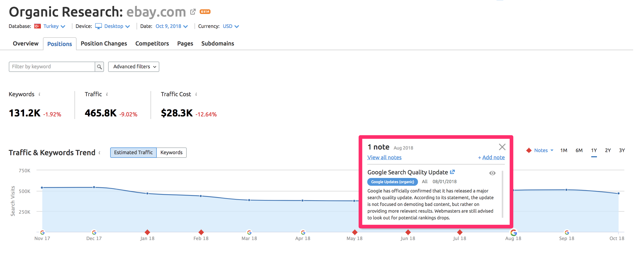Click Google update marker at Mar 18
644x253 pixels.
coord(249,232)
